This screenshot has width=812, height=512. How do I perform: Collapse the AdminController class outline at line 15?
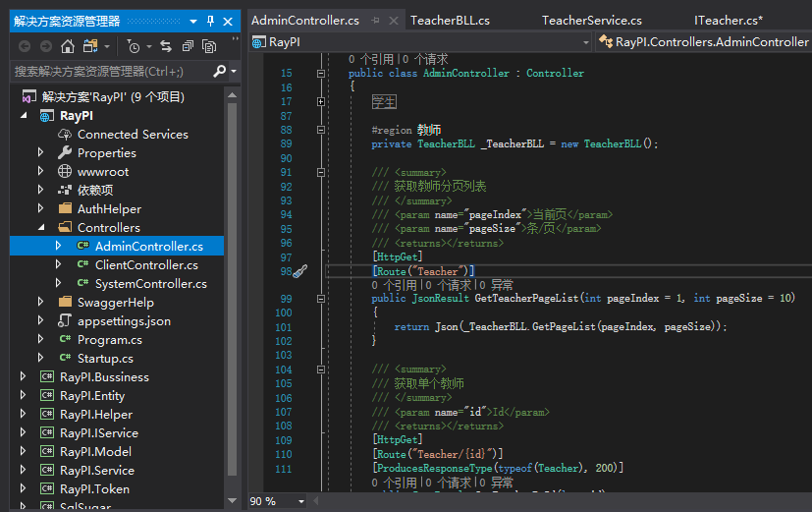(321, 74)
